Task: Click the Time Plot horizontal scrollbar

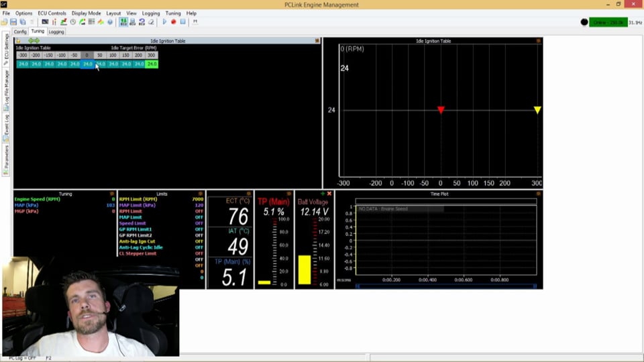Action: [446, 286]
